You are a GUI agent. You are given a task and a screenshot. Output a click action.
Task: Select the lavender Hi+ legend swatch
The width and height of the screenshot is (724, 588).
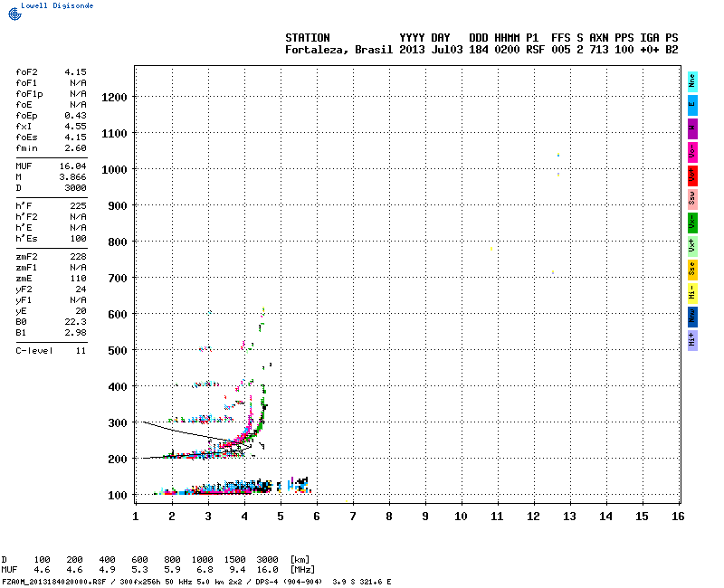coord(692,341)
